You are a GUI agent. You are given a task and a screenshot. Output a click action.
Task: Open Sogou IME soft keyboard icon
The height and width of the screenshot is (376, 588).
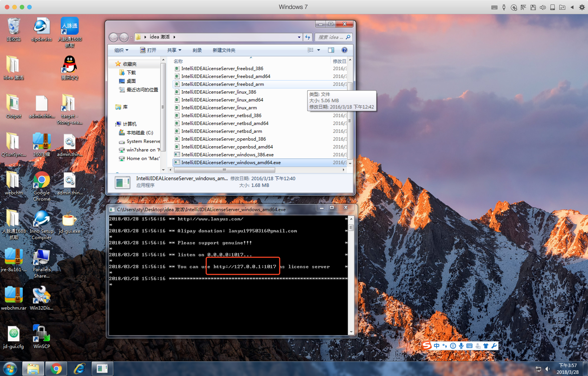pos(469,346)
